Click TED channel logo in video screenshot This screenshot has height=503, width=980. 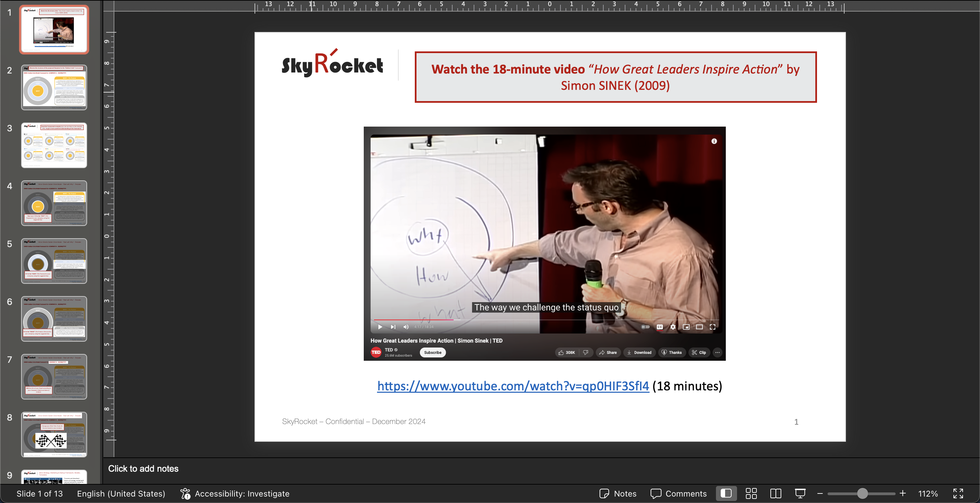376,352
